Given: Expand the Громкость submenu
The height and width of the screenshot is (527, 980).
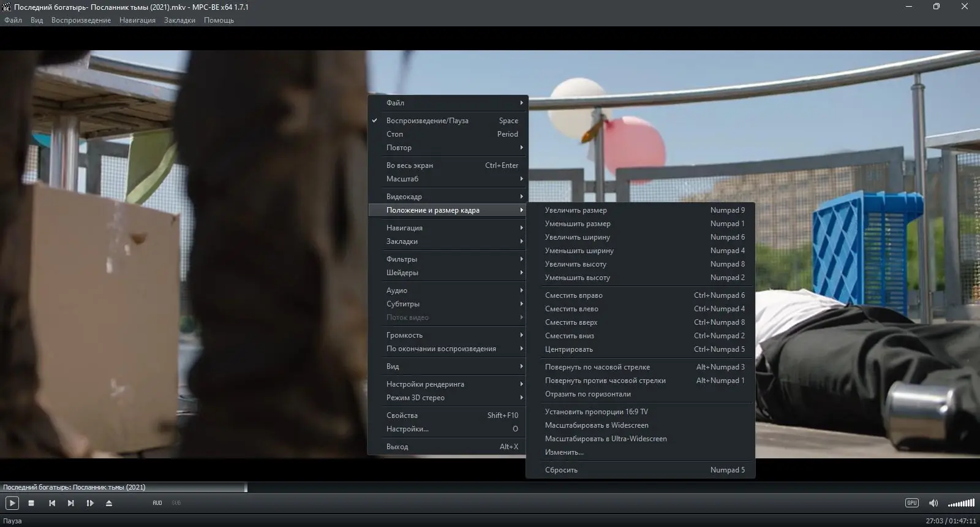Looking at the screenshot, I should pyautogui.click(x=447, y=335).
